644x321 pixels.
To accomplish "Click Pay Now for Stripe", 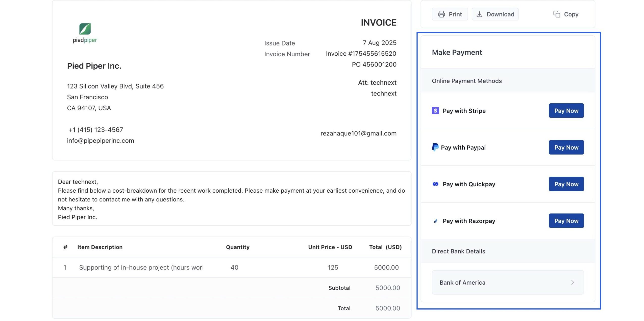I will pyautogui.click(x=566, y=111).
